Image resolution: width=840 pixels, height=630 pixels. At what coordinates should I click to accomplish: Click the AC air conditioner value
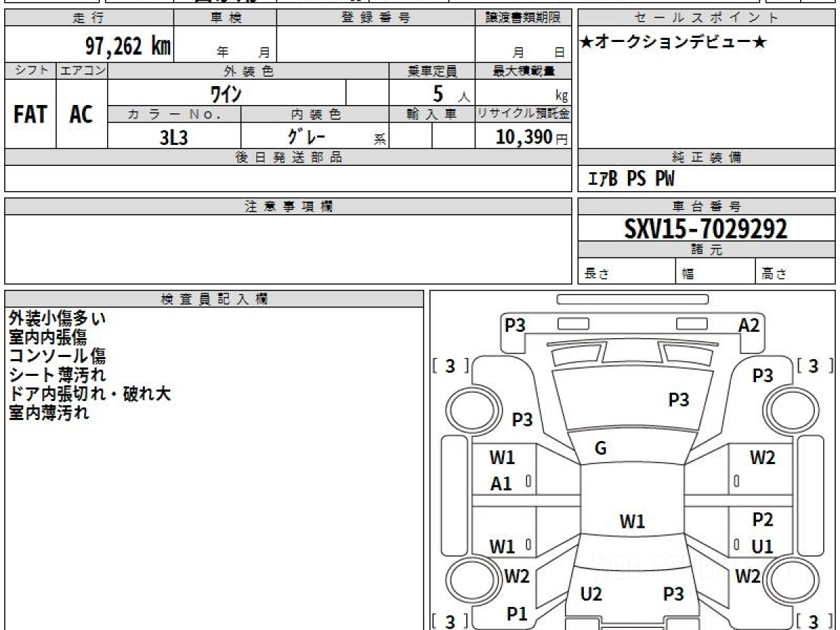(81, 114)
